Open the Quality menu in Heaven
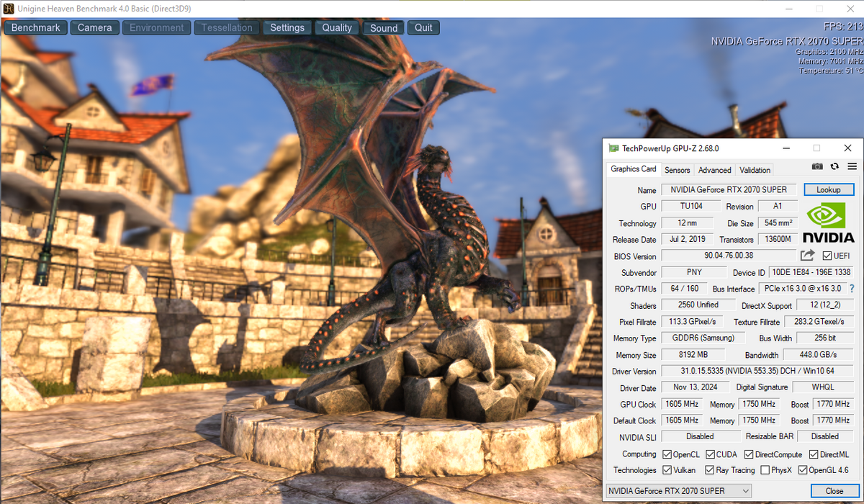 pos(337,27)
